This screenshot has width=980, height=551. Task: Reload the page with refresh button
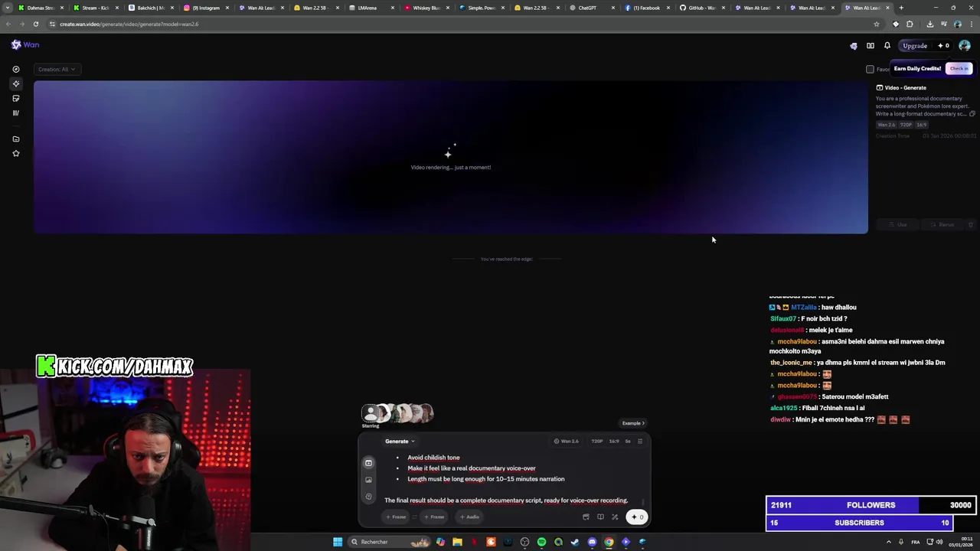(35, 24)
